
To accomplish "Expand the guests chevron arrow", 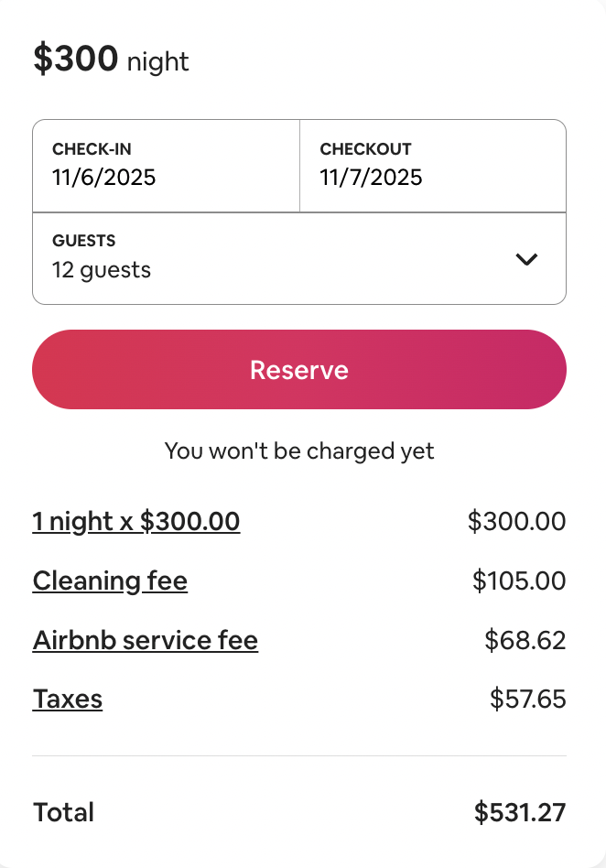I will click(x=526, y=259).
